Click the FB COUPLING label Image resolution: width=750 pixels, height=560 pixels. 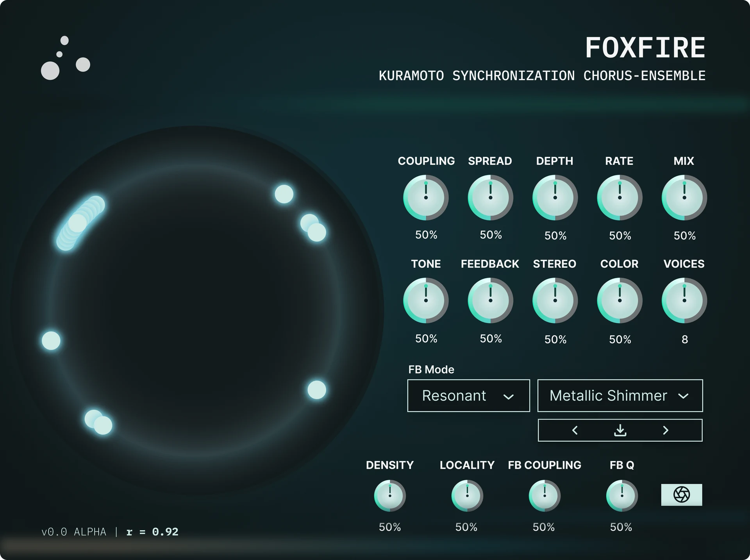coord(545,465)
